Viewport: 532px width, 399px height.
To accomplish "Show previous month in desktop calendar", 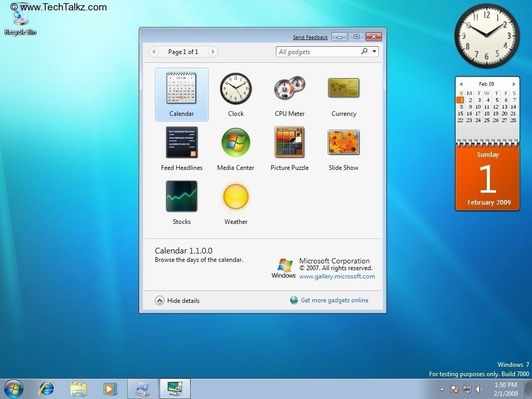I will click(x=461, y=84).
